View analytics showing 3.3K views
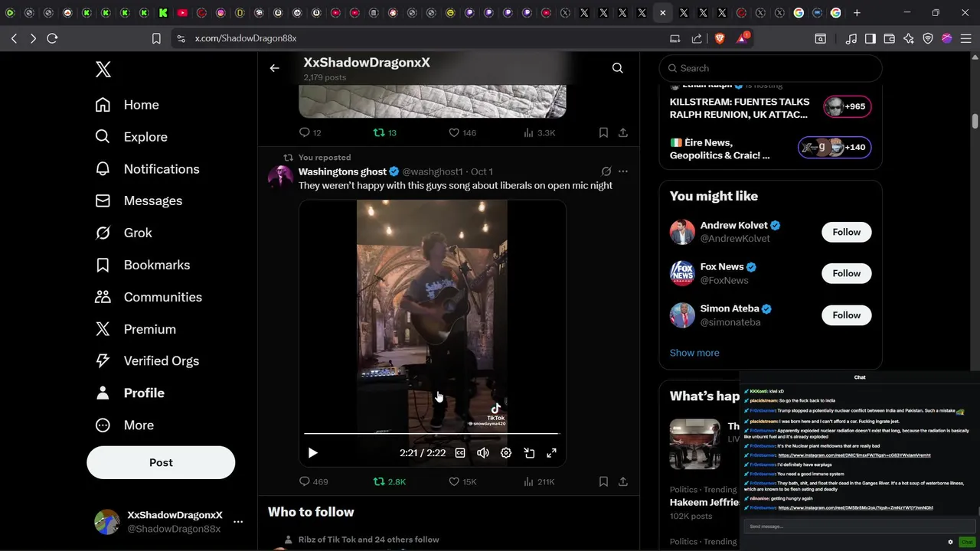 pyautogui.click(x=539, y=132)
